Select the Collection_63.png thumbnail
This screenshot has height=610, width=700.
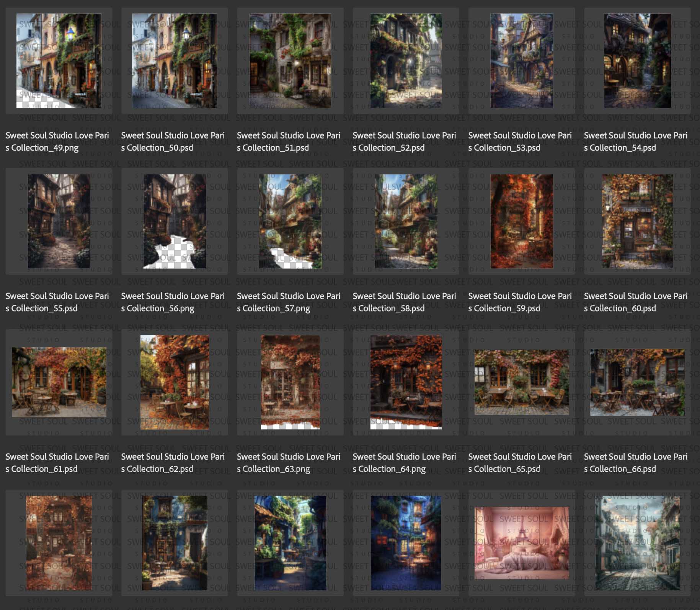tap(290, 382)
